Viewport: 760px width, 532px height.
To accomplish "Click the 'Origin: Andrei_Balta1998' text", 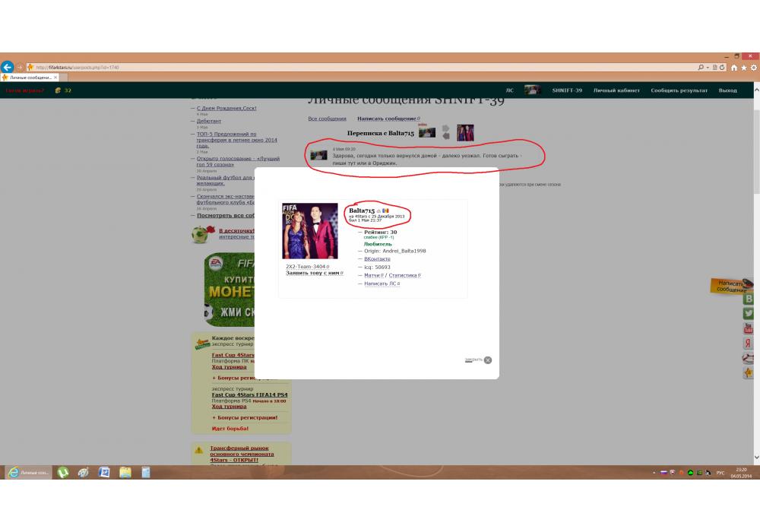I will point(395,251).
